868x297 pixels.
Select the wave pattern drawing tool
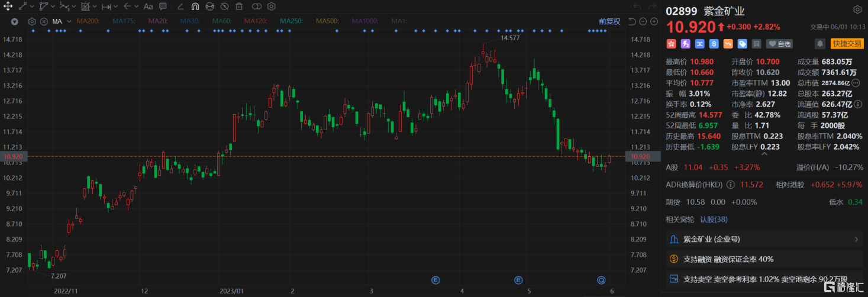click(64, 7)
